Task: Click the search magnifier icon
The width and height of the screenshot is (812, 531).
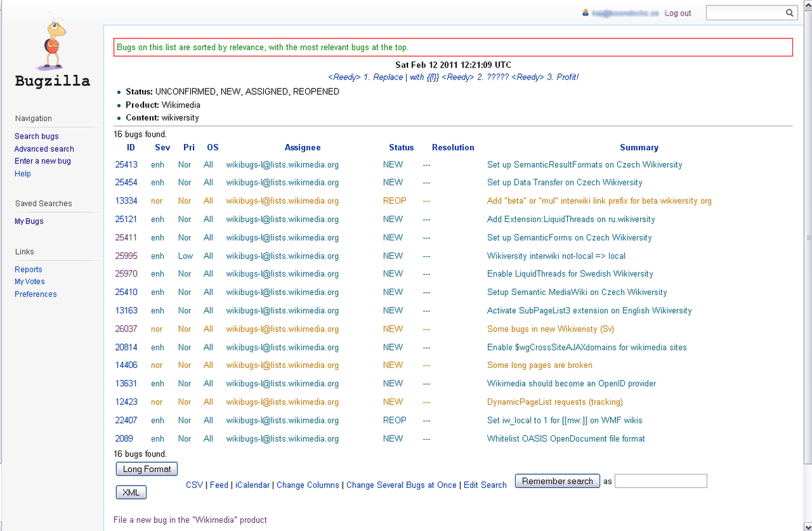Action: 789,13
